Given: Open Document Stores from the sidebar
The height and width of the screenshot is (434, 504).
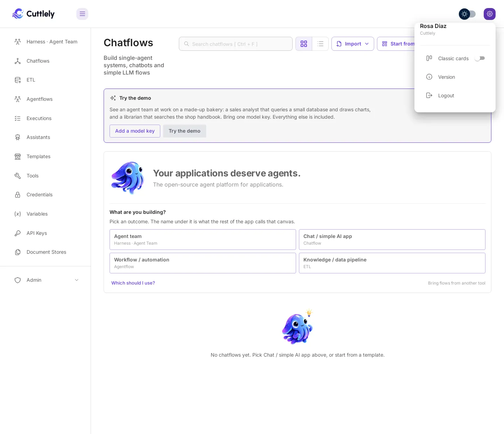Looking at the screenshot, I should point(45,252).
